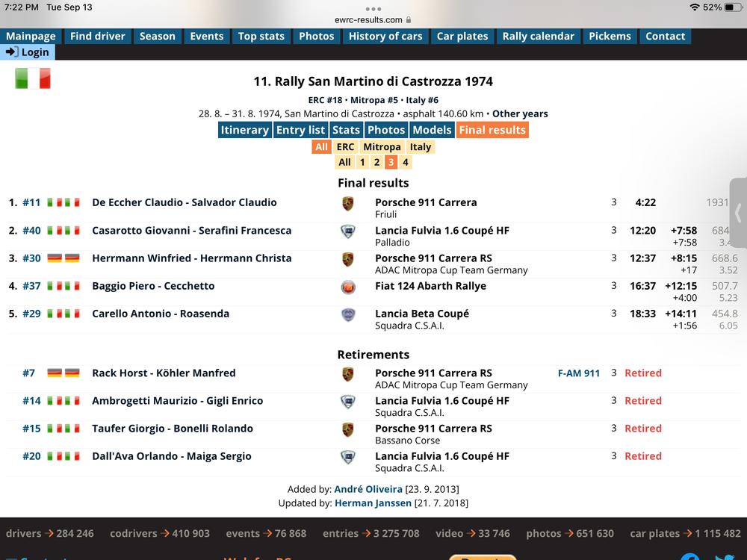Screen dimensions: 747x560
Task: Select the All championship filter
Action: pos(321,146)
